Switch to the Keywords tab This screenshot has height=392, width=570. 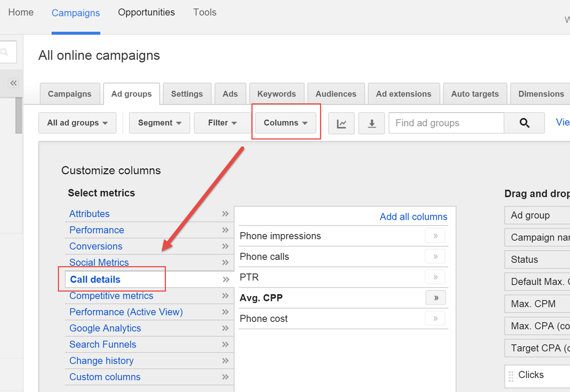(x=277, y=94)
